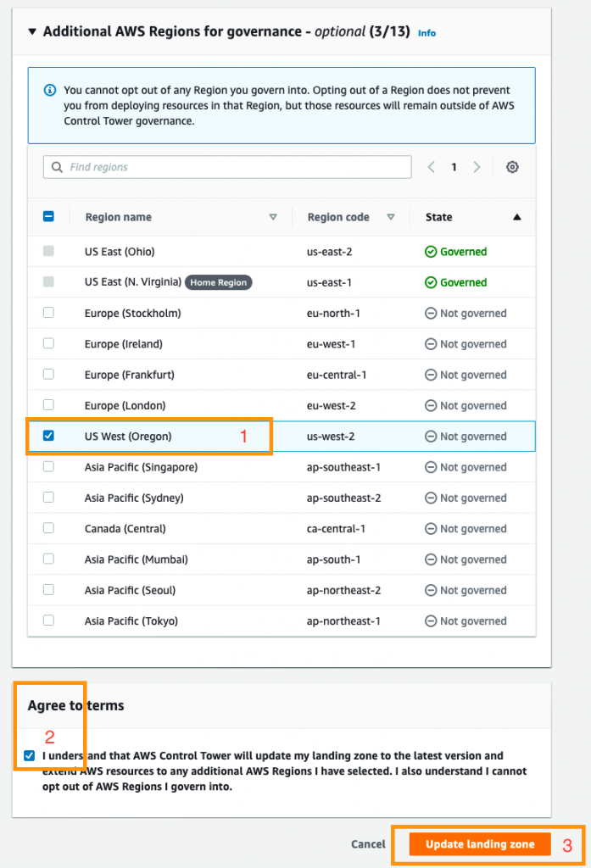Viewport: 591px width, 868px height.
Task: Click Not governed icon for ca-central-1
Action: [431, 529]
